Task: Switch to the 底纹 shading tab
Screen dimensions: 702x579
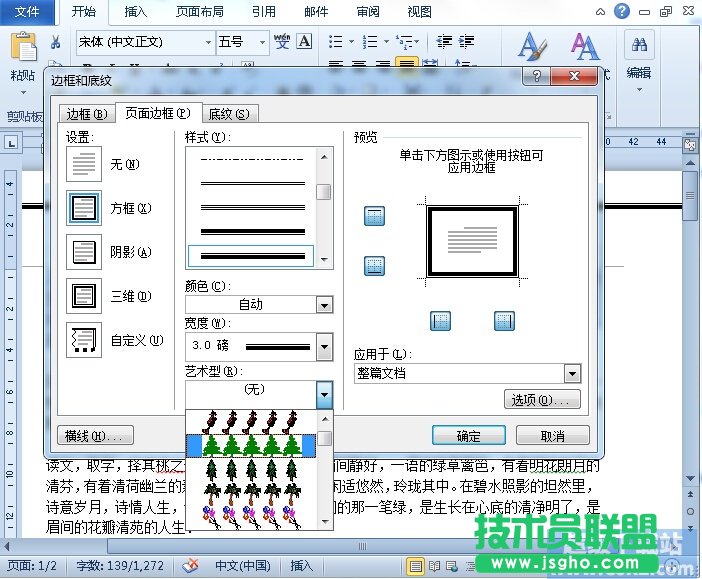Action: [227, 114]
